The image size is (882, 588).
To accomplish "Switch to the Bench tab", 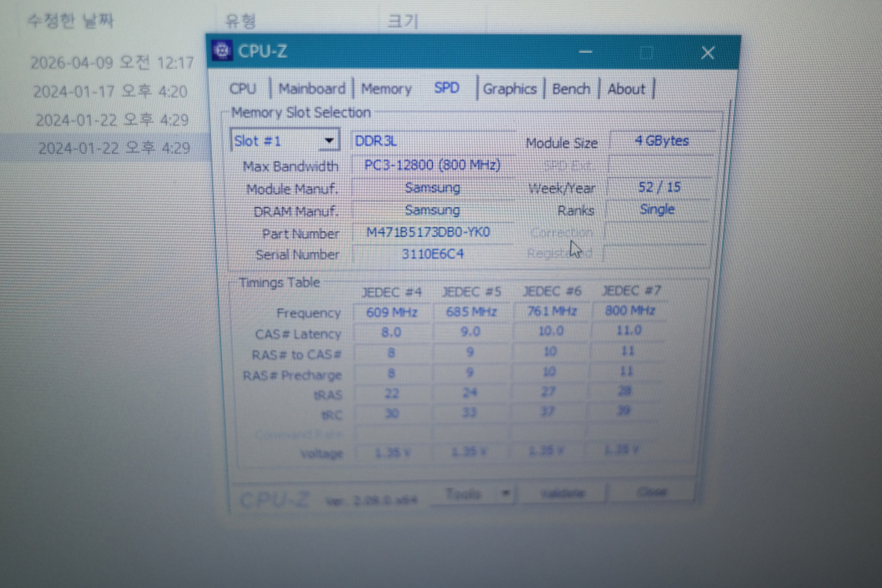I will tap(571, 88).
